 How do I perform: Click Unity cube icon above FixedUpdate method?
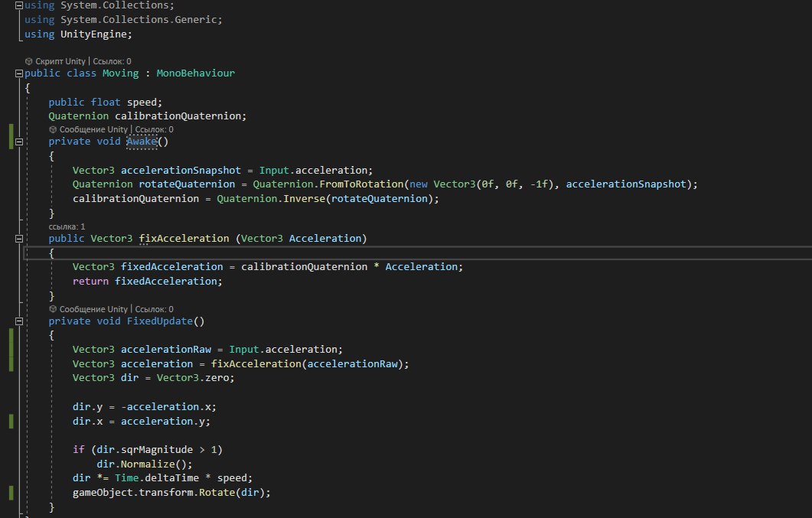click(x=52, y=309)
